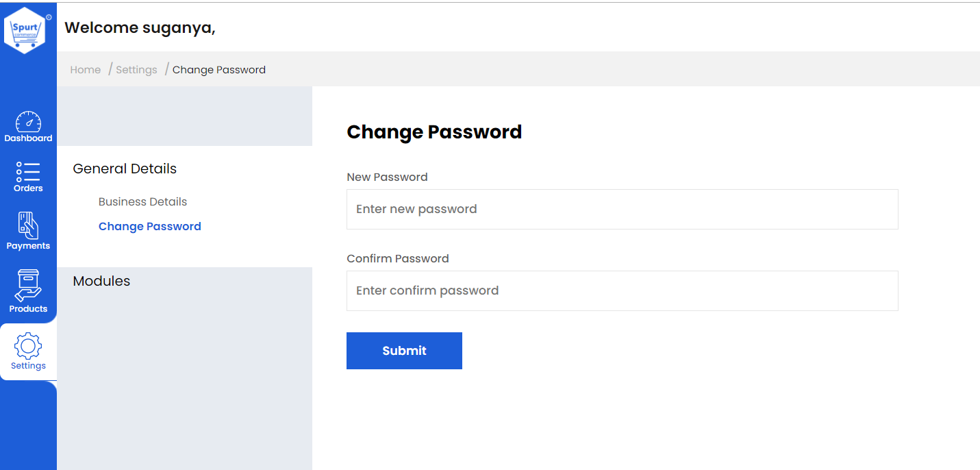Focus the Enter new password field
This screenshot has height=470, width=980.
tap(622, 209)
